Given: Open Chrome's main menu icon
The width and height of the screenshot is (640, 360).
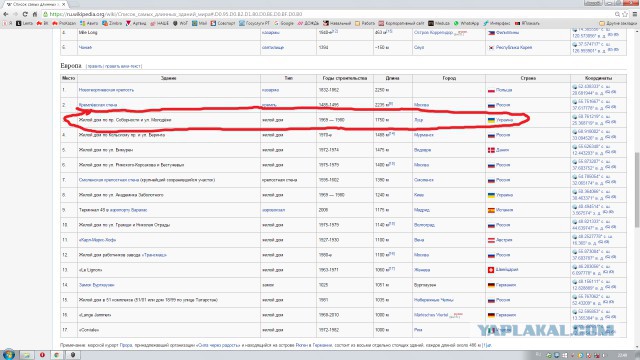Looking at the screenshot, I should 635,14.
